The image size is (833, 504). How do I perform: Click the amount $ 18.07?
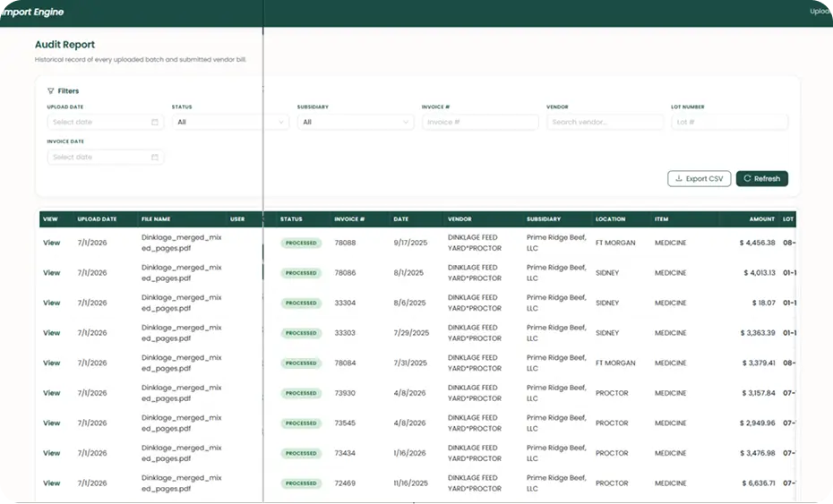coord(763,303)
